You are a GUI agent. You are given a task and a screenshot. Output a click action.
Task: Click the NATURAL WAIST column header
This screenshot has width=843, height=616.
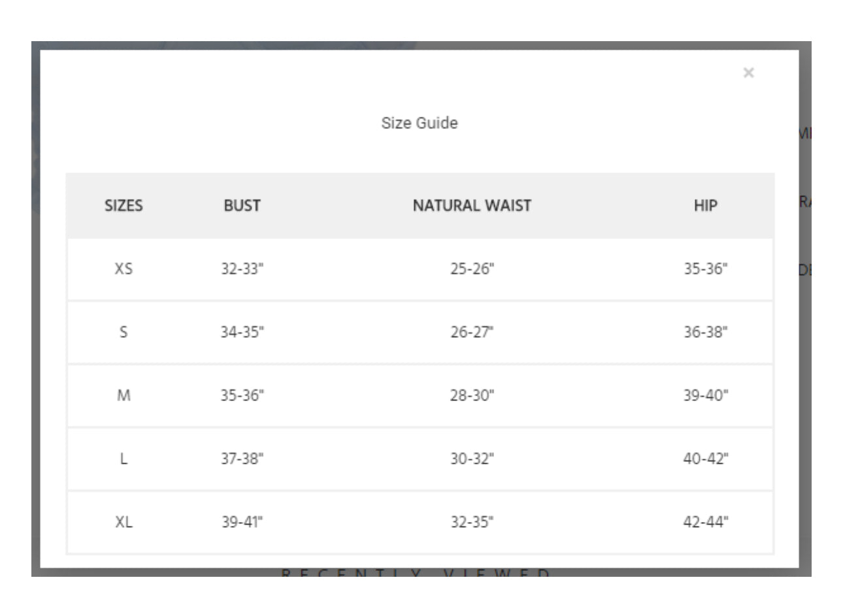tap(472, 205)
